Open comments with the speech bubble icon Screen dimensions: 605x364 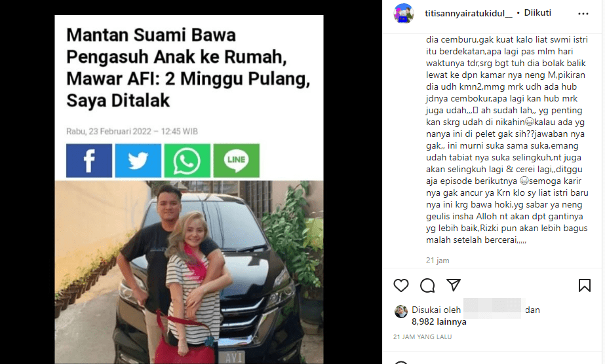click(x=427, y=285)
